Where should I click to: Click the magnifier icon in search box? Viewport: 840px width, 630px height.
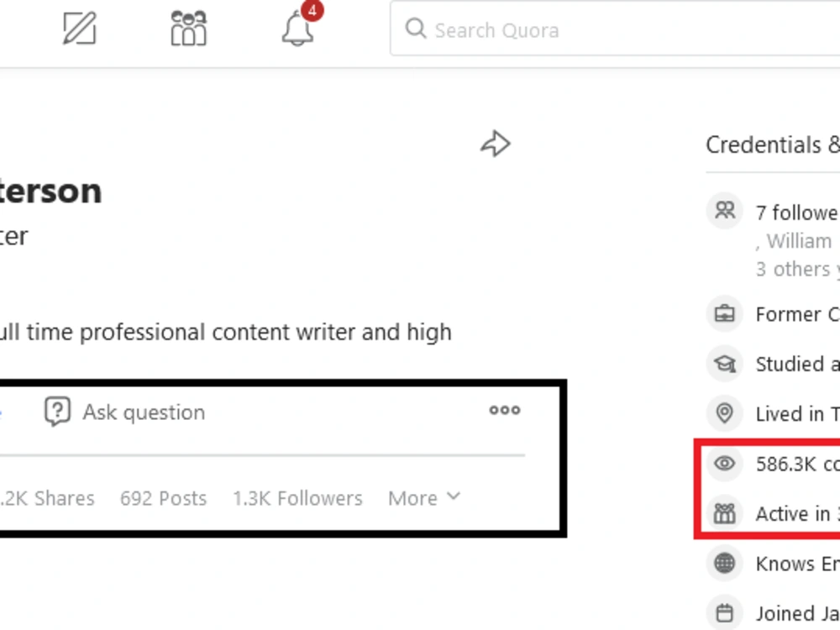point(416,29)
